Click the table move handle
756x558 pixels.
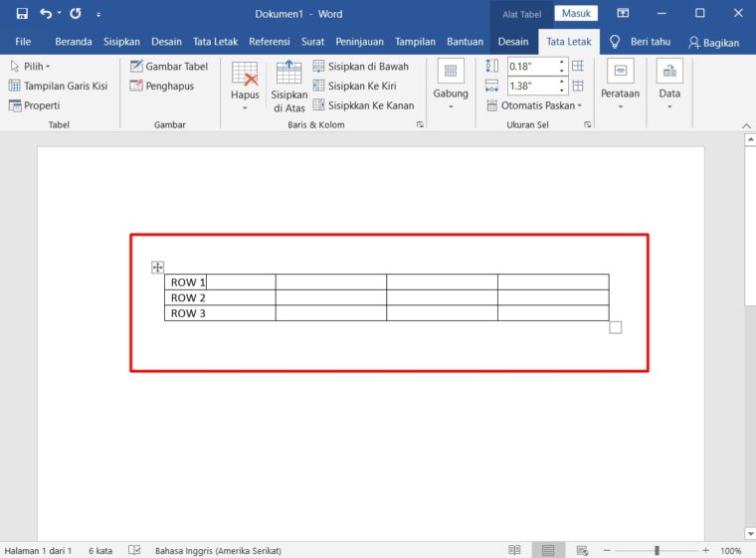click(x=157, y=267)
